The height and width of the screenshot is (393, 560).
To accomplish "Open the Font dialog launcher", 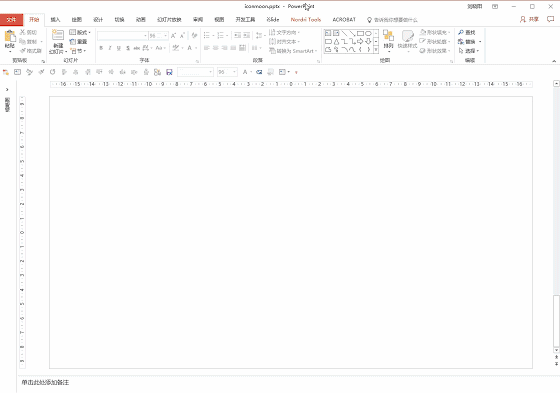I will click(x=197, y=61).
